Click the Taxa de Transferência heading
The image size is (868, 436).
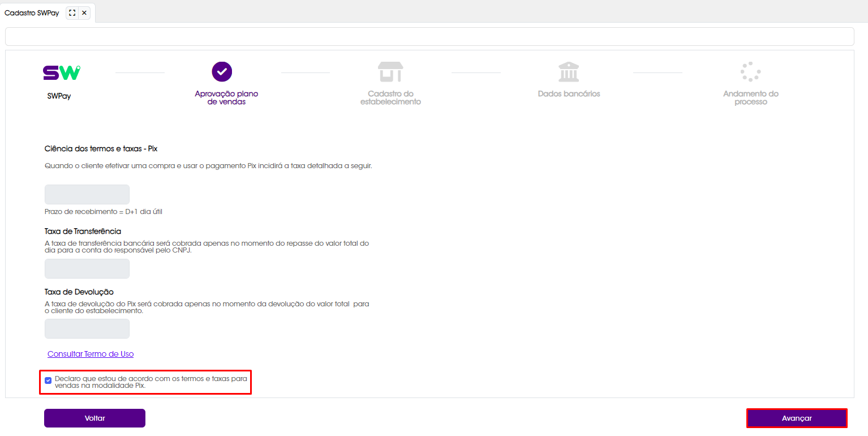(x=83, y=232)
